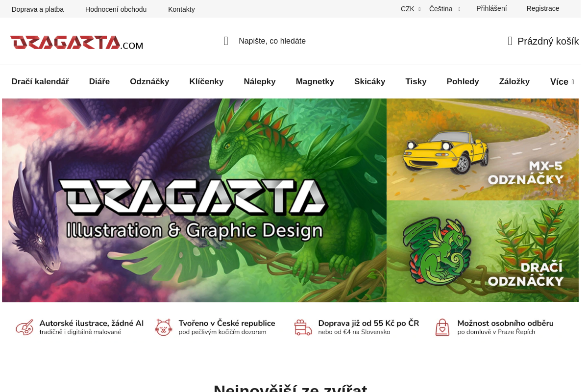Click 'Doprava již od 55 Kč po ČR' text
Screen dimensions: 588x392
click(368, 323)
